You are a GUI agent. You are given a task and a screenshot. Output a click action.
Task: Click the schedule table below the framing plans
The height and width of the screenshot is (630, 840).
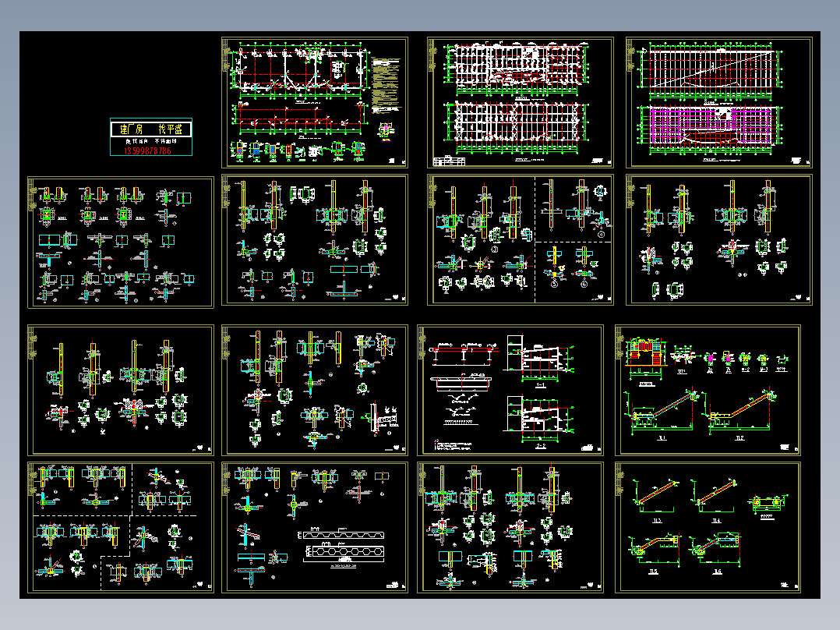tap(449, 161)
